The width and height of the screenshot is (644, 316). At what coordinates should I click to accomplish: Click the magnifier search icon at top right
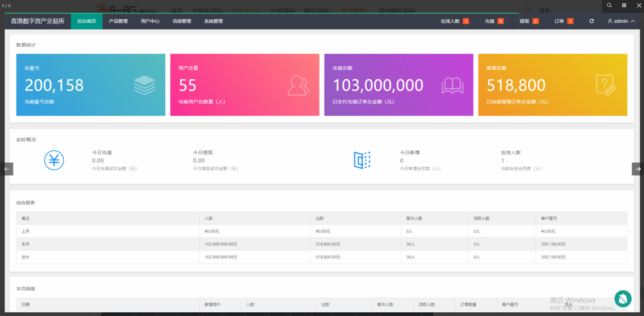609,5
